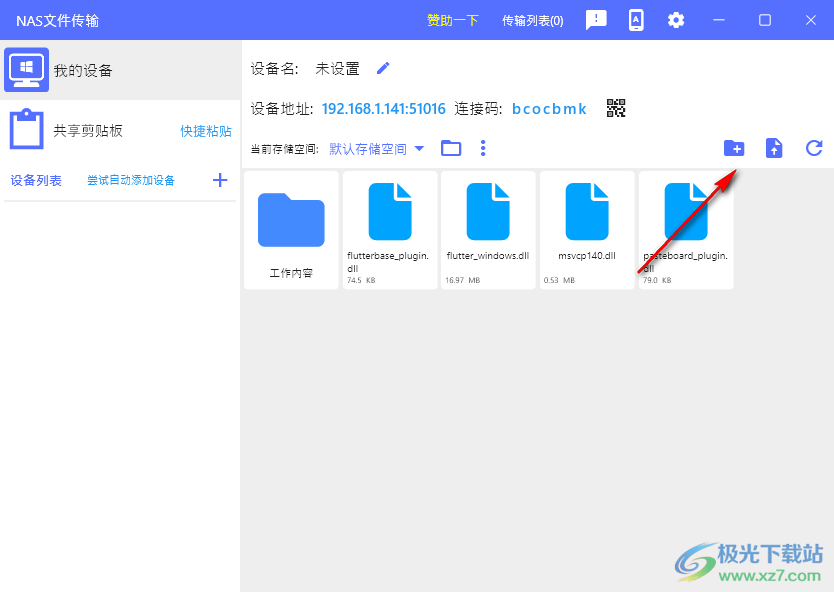Refresh the file list
The width and height of the screenshot is (834, 592).
point(814,148)
